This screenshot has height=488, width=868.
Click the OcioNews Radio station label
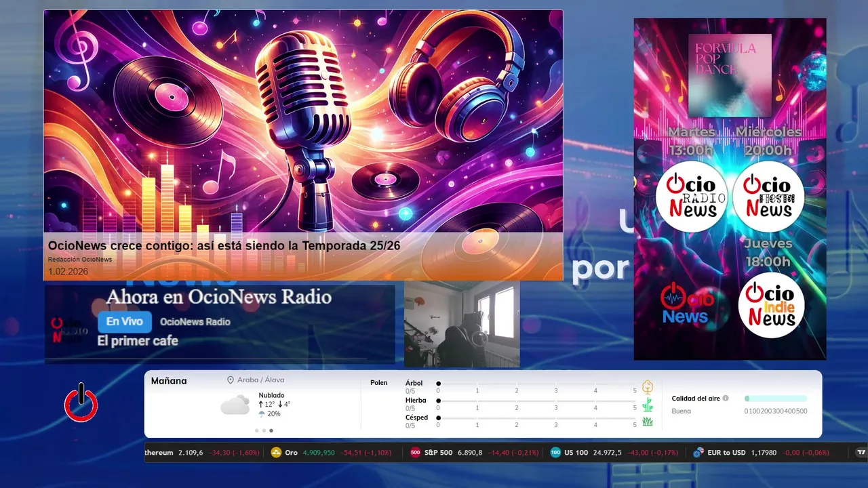click(x=195, y=322)
